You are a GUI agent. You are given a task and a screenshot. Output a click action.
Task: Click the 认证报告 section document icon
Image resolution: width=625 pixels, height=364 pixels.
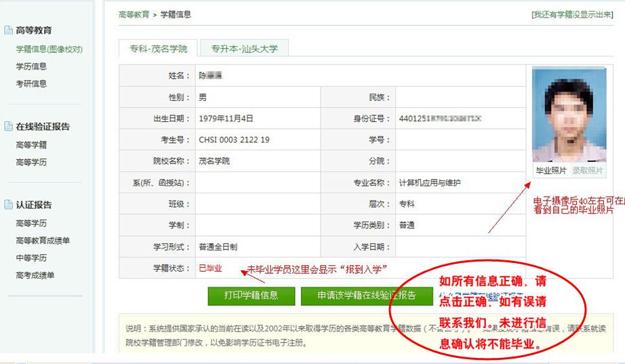tap(8, 205)
